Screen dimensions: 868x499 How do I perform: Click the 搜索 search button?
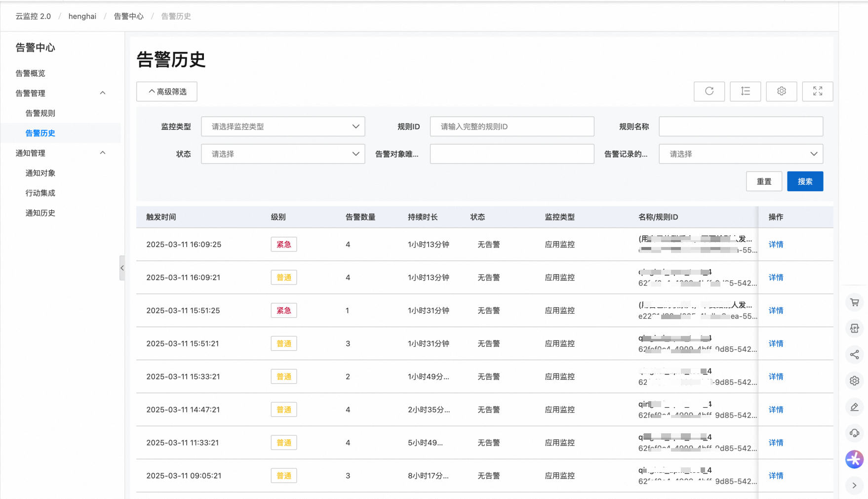tap(805, 181)
